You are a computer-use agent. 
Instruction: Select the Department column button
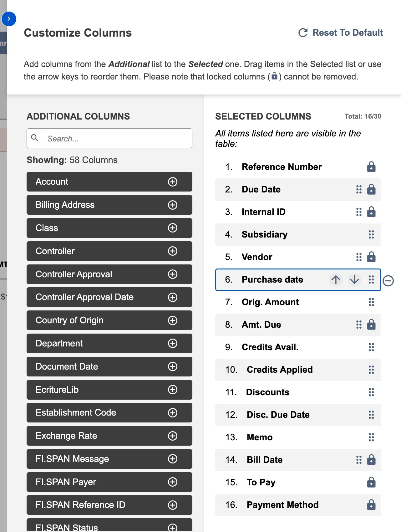coord(109,344)
